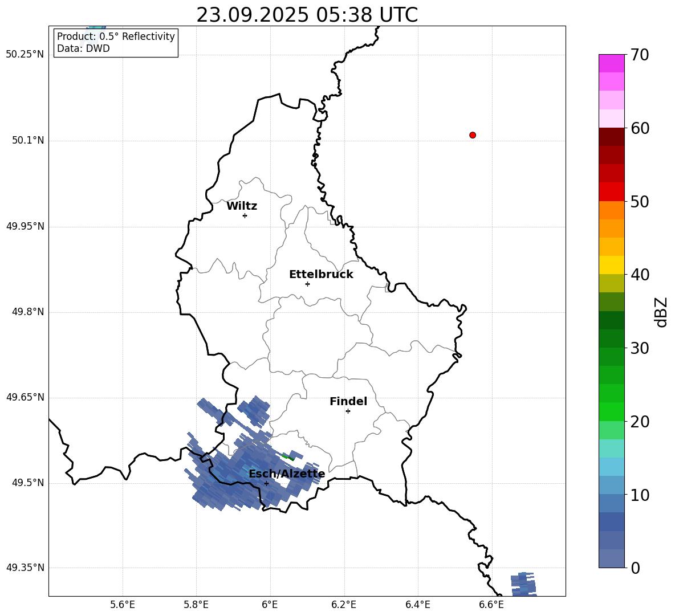Click the 6.6°E longitude label
Viewport: 675px width, 616px height.
click(491, 605)
